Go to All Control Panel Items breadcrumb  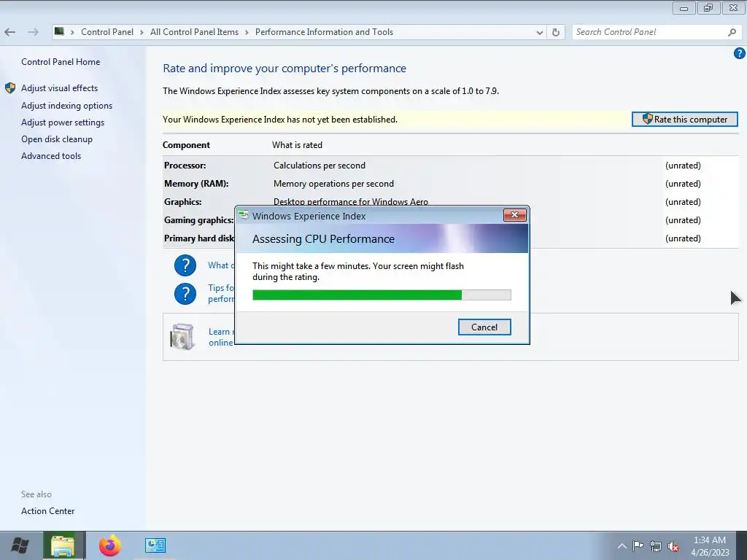194,32
